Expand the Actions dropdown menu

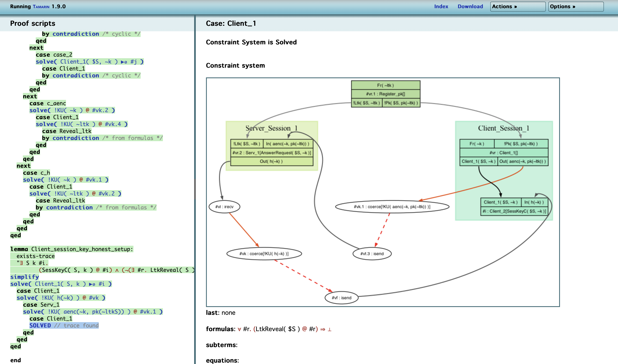click(517, 6)
